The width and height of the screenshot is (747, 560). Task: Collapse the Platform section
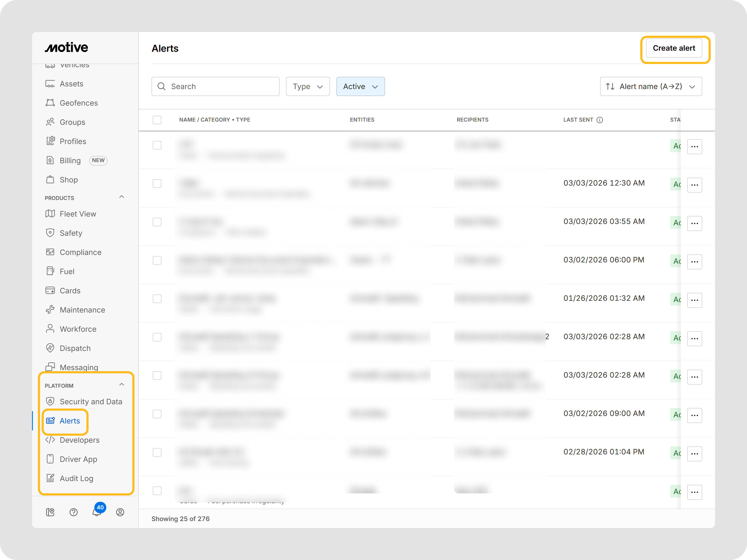click(x=122, y=385)
